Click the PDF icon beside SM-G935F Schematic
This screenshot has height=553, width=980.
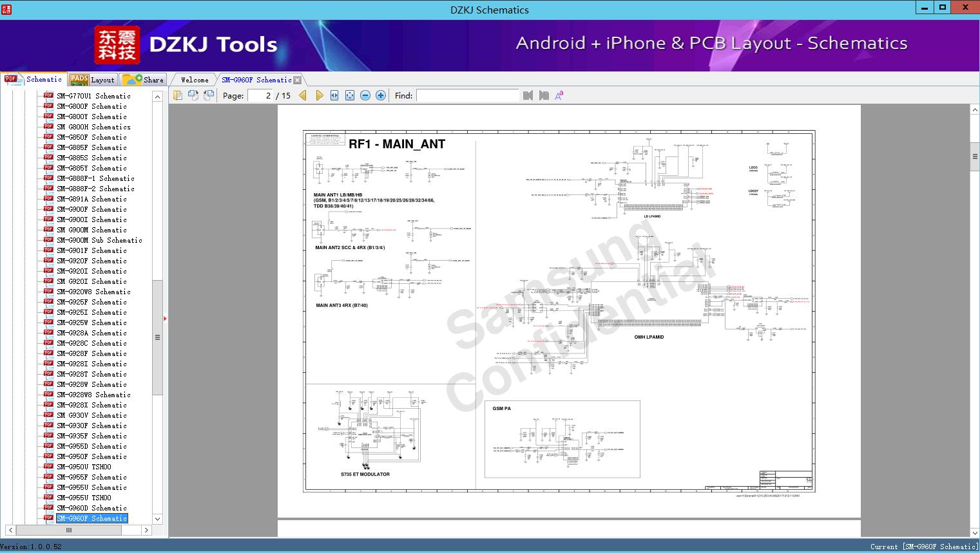pos(48,436)
